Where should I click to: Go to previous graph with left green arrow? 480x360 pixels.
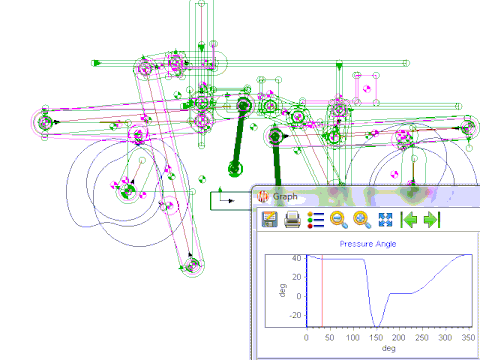[x=409, y=220]
